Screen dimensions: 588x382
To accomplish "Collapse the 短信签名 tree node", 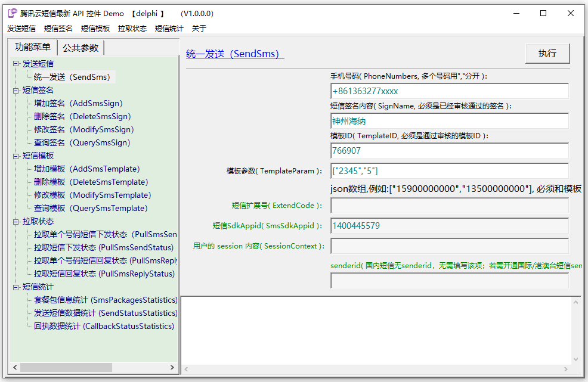I will 16,91.
